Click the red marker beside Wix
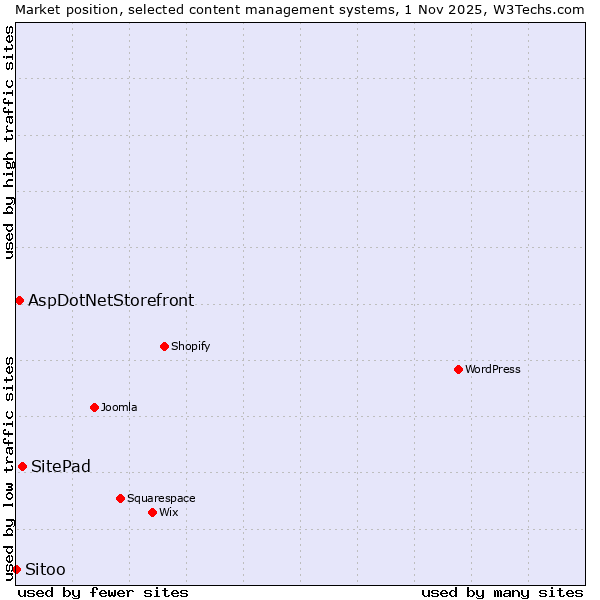The width and height of the screenshot is (600, 600). coord(152,512)
